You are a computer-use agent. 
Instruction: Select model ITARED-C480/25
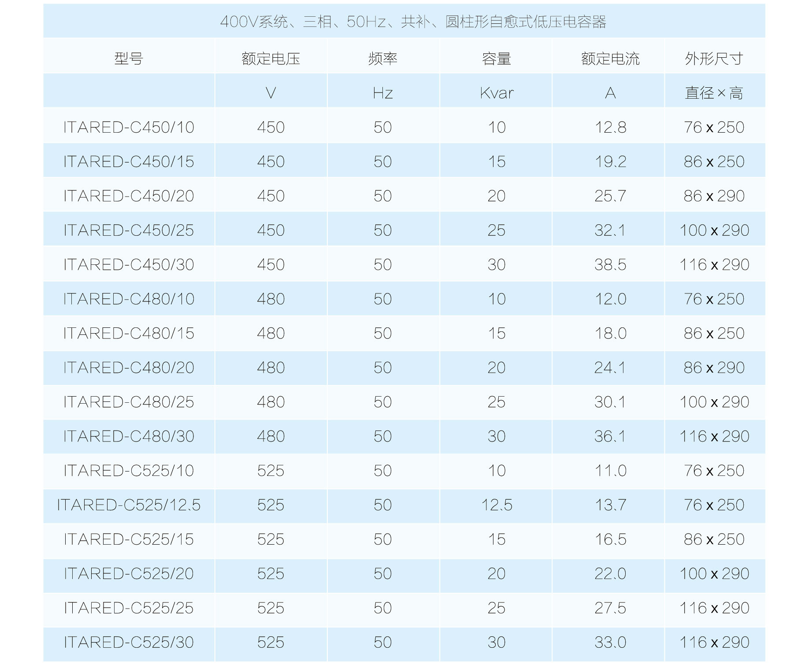coord(129,402)
